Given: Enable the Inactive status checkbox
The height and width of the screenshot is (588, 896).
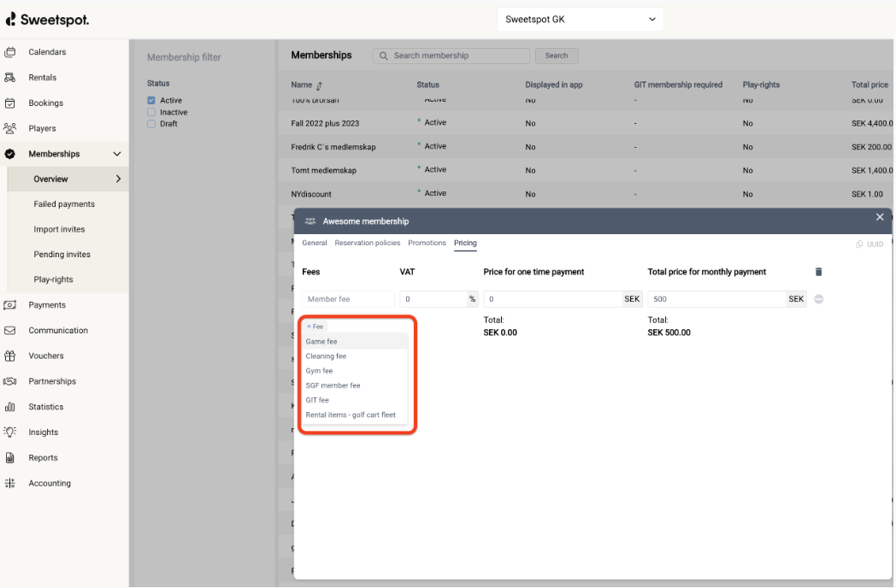Looking at the screenshot, I should coord(151,112).
